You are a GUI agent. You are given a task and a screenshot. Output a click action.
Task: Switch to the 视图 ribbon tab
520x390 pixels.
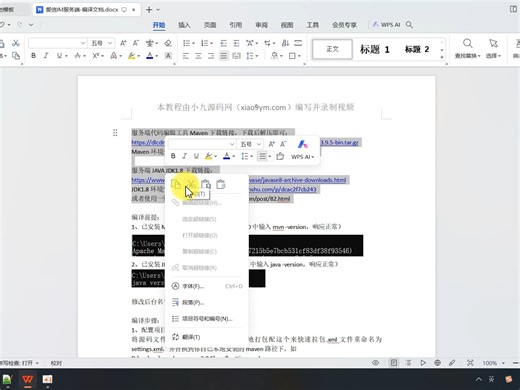coord(287,25)
